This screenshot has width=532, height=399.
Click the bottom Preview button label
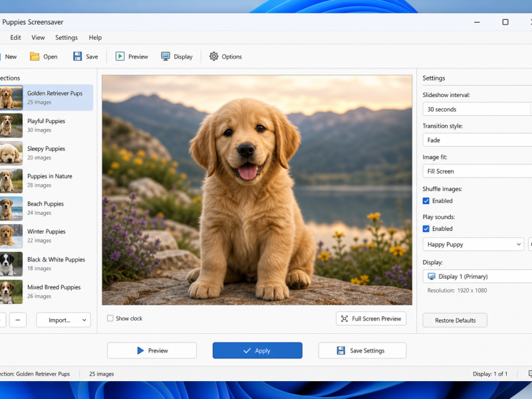point(158,351)
